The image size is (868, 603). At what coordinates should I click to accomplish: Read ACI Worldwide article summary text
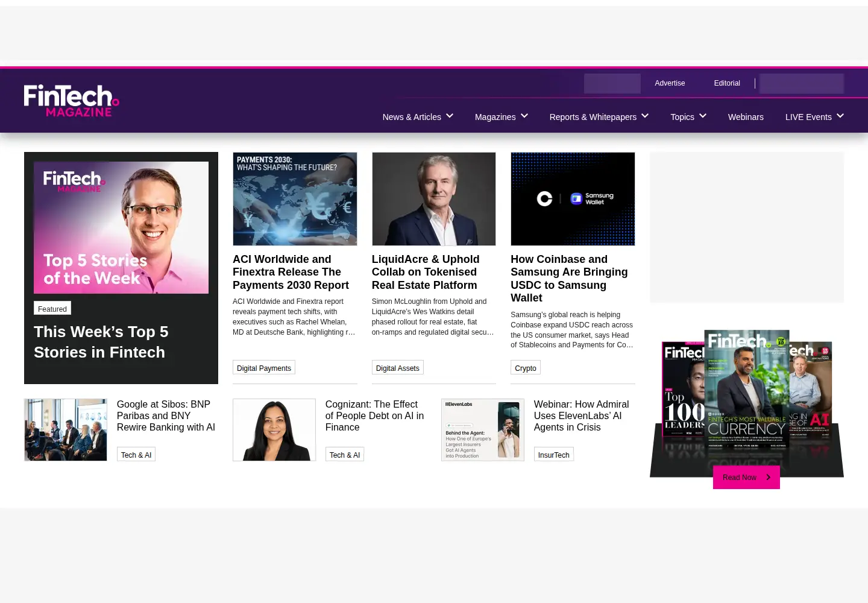coord(294,317)
